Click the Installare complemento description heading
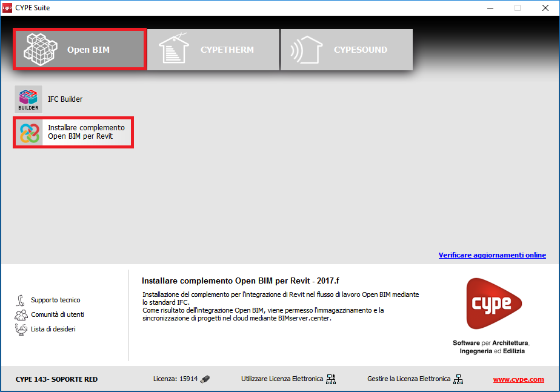 [241, 281]
